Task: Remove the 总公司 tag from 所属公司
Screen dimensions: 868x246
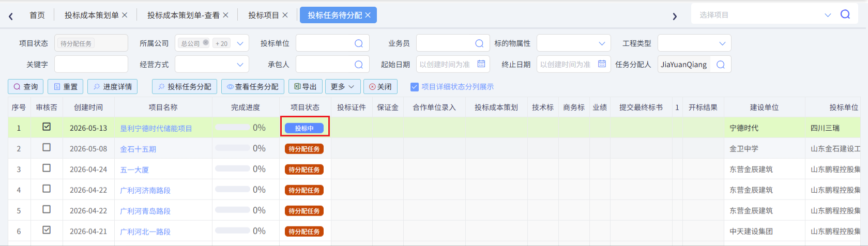Action: click(206, 43)
